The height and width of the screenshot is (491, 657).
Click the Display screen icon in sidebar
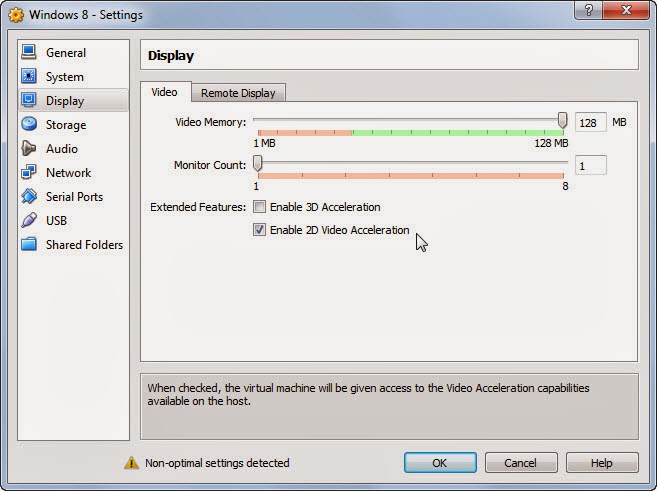(x=28, y=100)
